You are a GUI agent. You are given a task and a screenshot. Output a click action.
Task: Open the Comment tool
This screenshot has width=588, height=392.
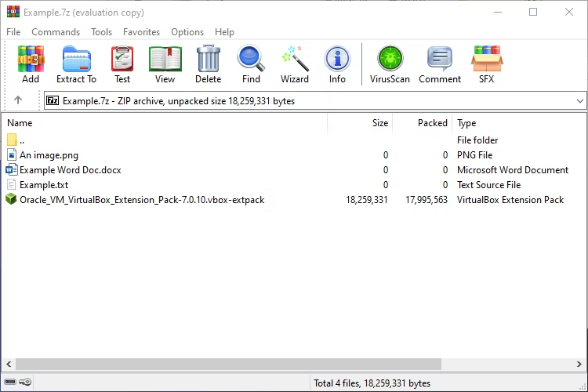click(440, 59)
